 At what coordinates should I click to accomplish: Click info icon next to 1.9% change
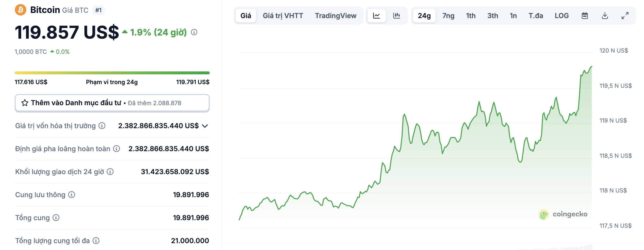click(194, 32)
